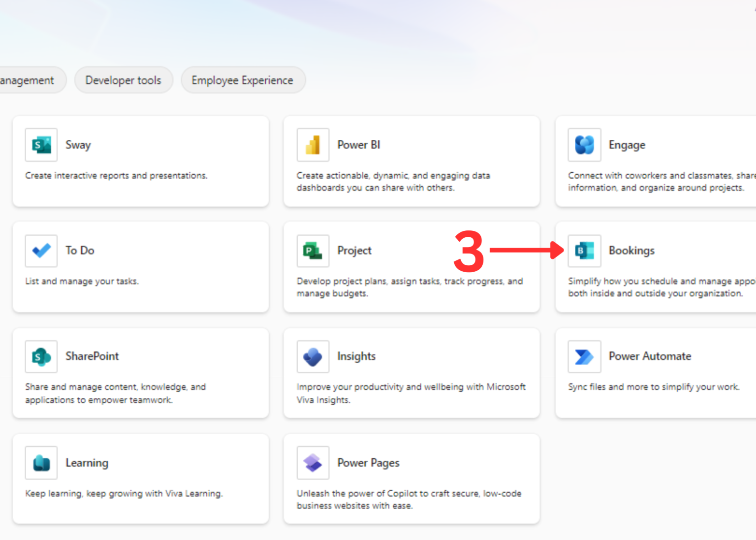
Task: Select the Developer tools filter chip
Action: pos(124,80)
